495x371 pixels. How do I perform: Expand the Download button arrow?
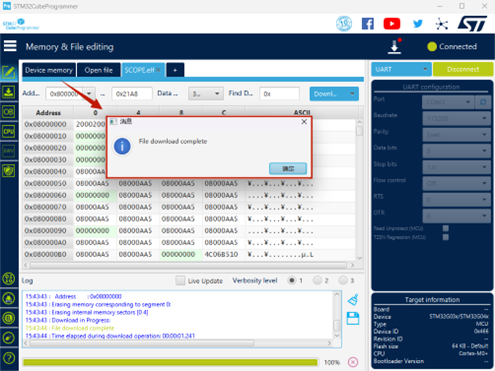pyautogui.click(x=352, y=94)
